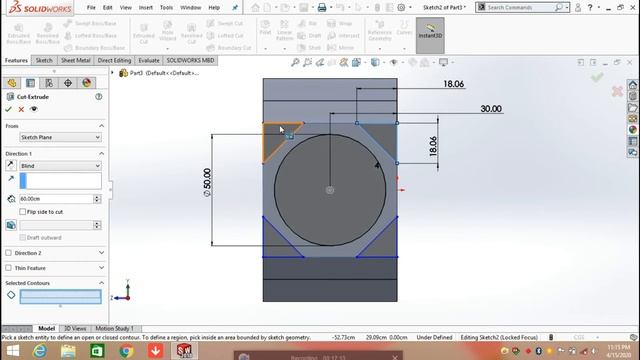
Task: Click the Zoom to Area icon
Action: click(x=307, y=62)
